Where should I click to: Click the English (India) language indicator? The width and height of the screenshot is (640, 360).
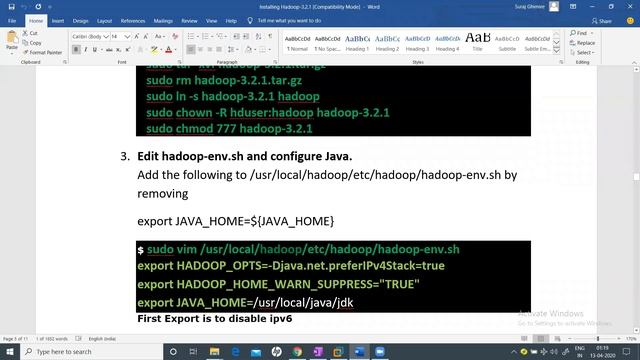(x=102, y=339)
